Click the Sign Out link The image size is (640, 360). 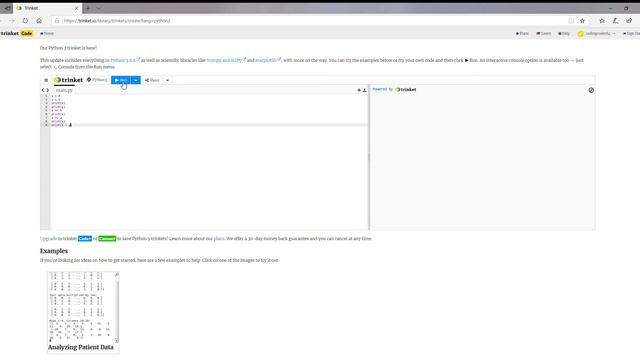point(631,33)
